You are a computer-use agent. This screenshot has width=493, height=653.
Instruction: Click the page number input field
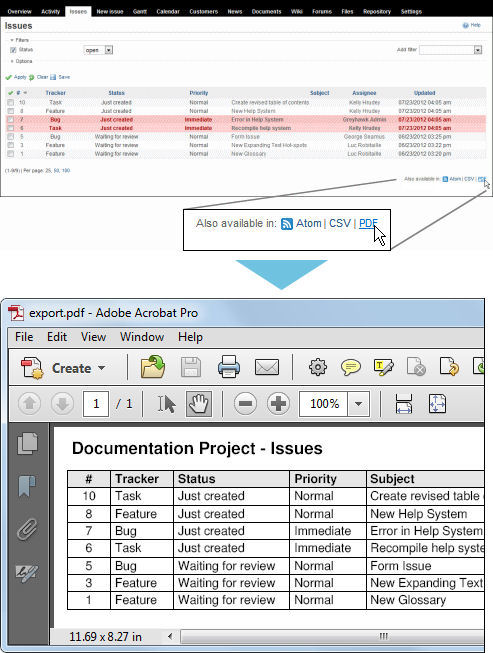[96, 404]
